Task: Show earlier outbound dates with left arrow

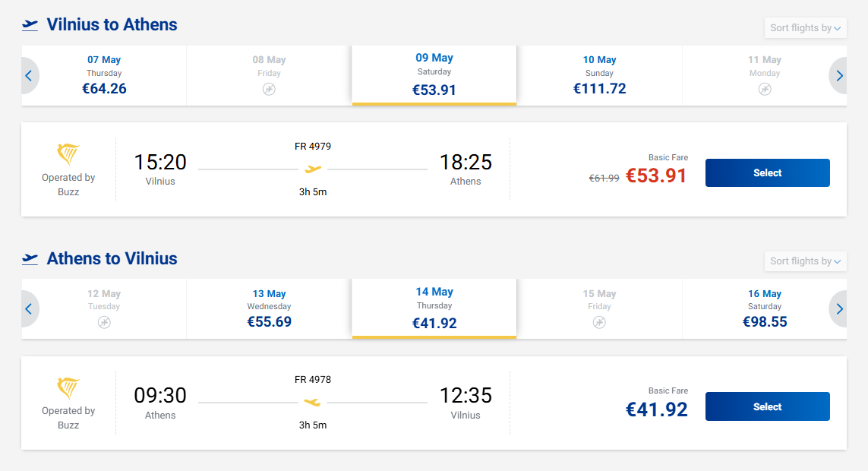Action: [29, 76]
